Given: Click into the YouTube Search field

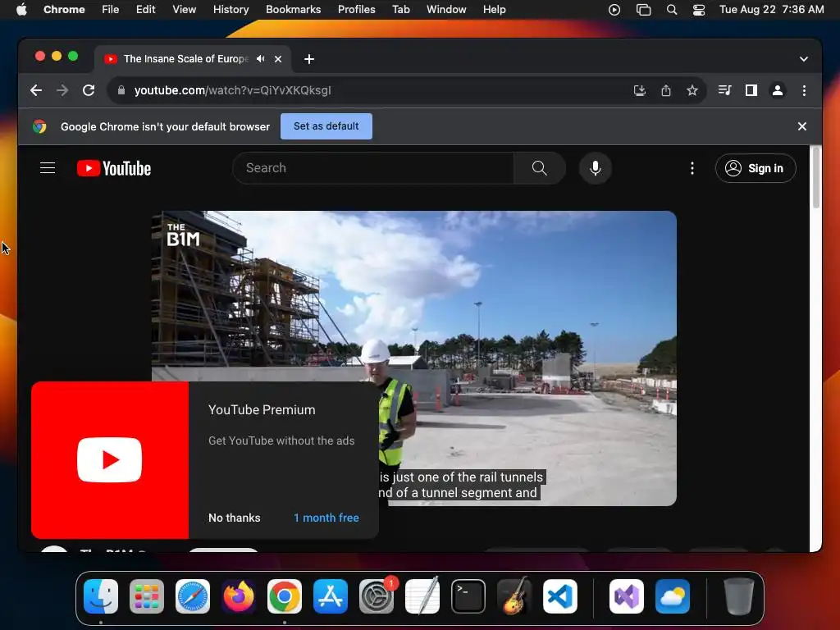Looking at the screenshot, I should tap(373, 168).
